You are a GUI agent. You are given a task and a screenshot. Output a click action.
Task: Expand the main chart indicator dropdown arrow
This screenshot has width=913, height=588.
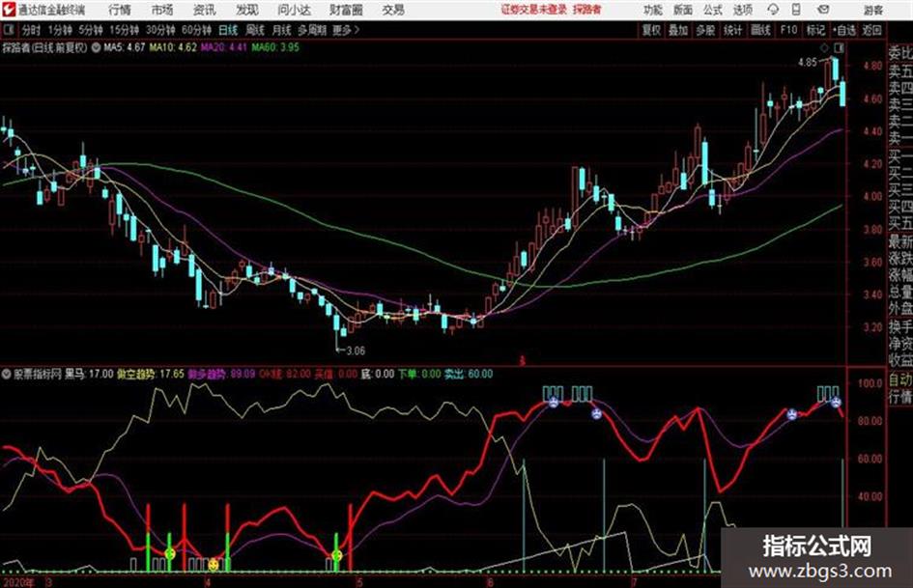pyautogui.click(x=96, y=47)
